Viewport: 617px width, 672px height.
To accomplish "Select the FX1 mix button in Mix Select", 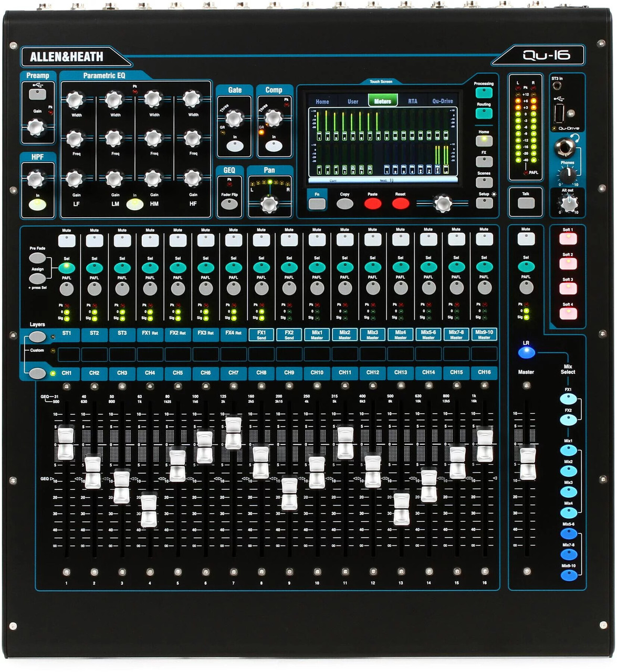I will pyautogui.click(x=568, y=399).
